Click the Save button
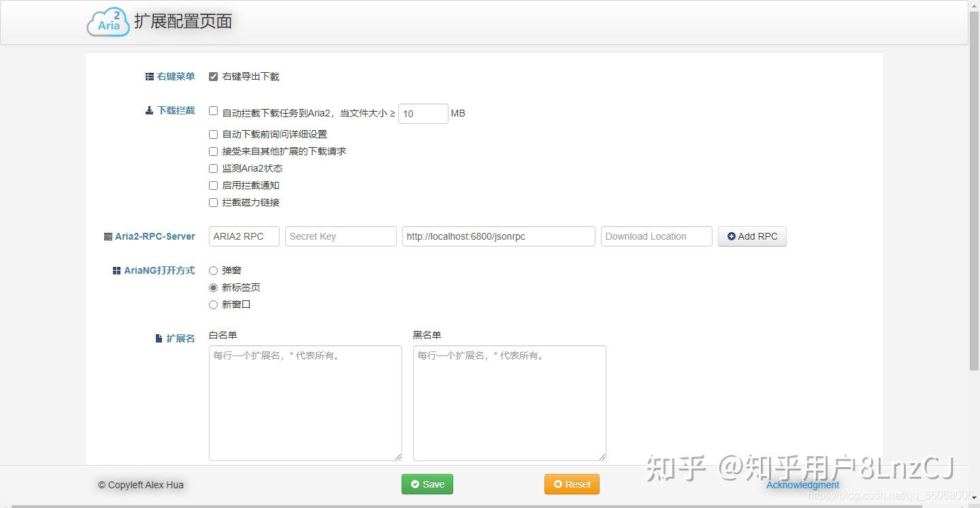The width and height of the screenshot is (980, 508). 427,484
